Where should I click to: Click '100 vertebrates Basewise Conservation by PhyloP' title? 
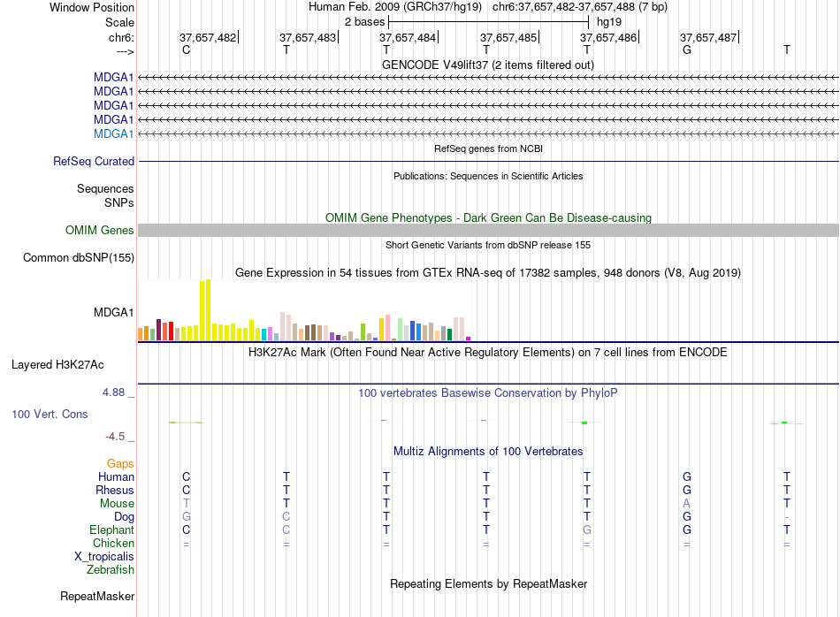pyautogui.click(x=488, y=393)
